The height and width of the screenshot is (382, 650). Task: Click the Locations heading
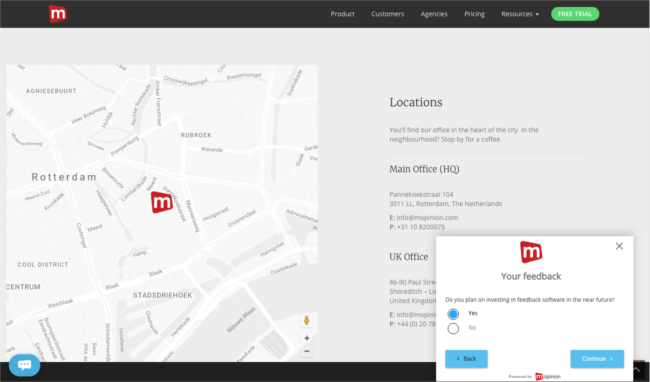point(416,102)
